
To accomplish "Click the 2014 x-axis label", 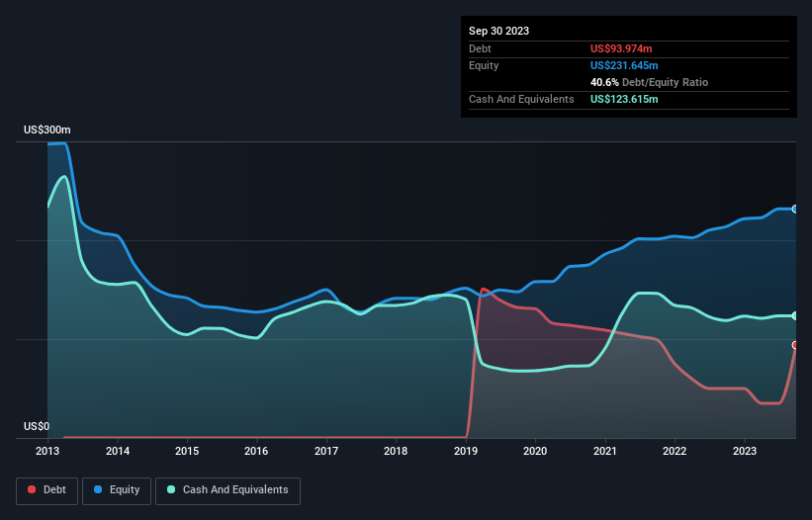I will tap(118, 451).
